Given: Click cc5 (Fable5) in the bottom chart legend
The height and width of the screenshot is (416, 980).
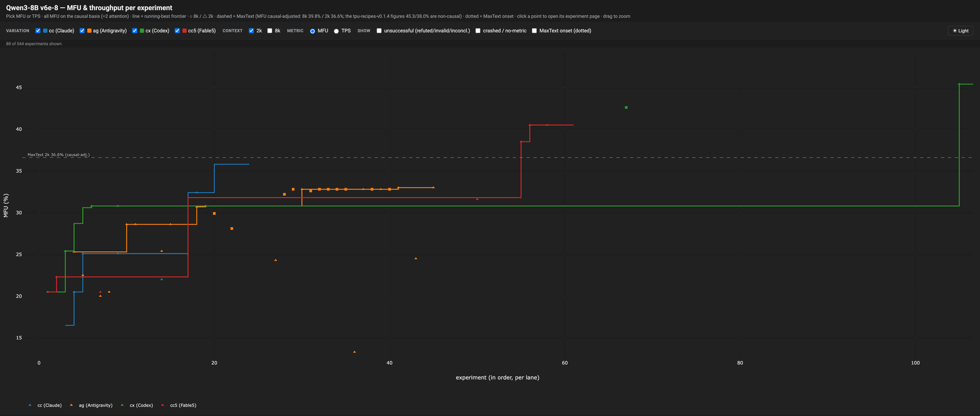Looking at the screenshot, I should [179, 405].
